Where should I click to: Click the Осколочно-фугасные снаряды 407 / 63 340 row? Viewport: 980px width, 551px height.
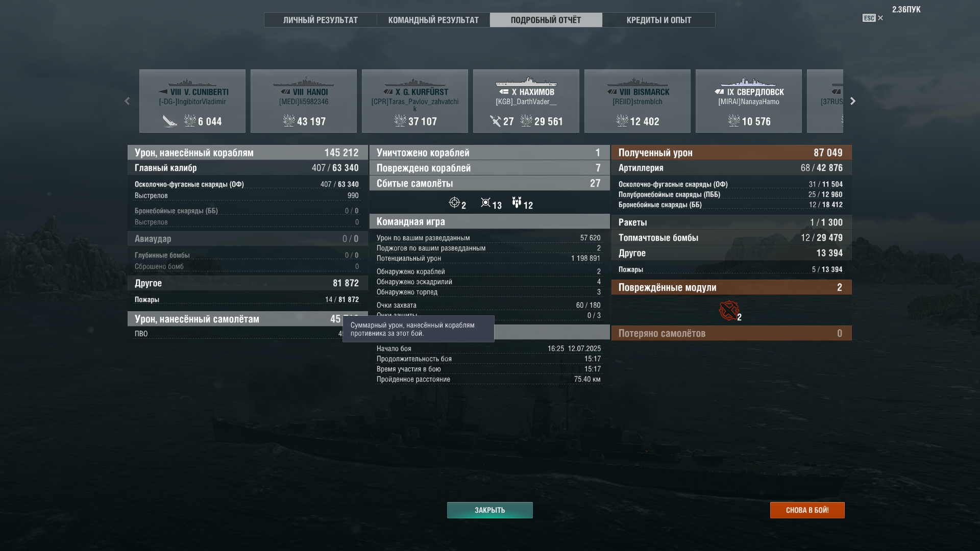247,184
